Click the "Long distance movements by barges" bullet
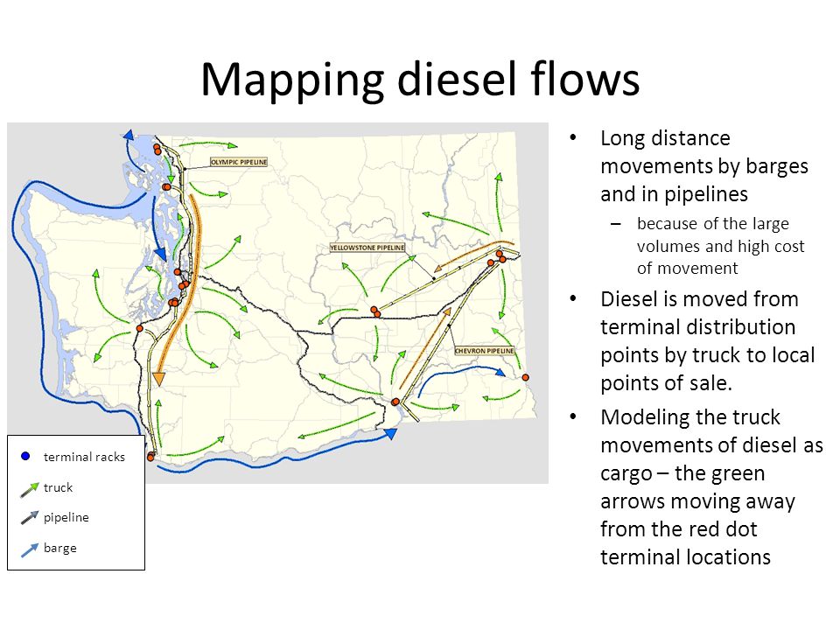 pyautogui.click(x=703, y=166)
